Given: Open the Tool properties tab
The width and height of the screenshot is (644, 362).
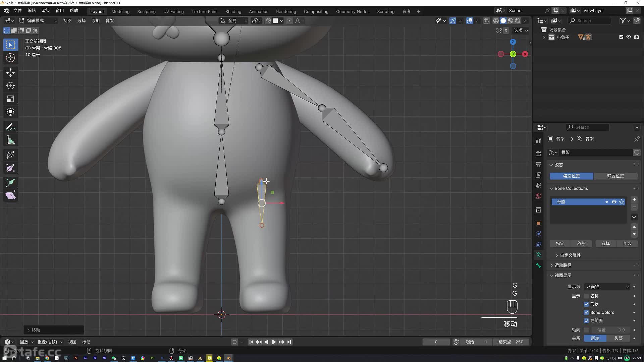Looking at the screenshot, I should tap(539, 140).
